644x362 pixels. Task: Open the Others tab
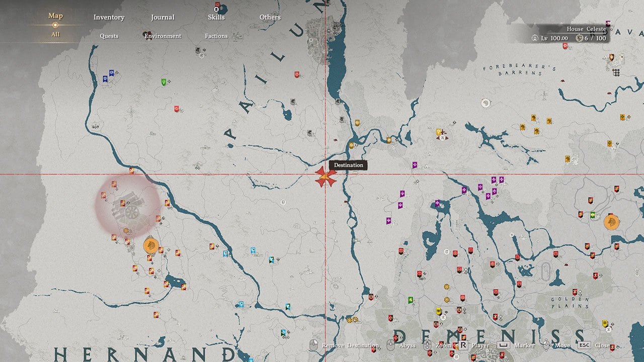270,17
